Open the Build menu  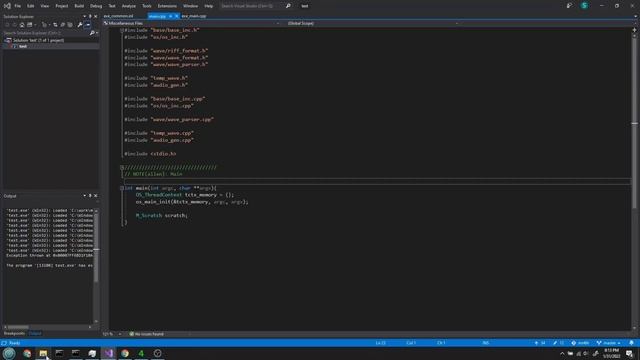[79, 6]
